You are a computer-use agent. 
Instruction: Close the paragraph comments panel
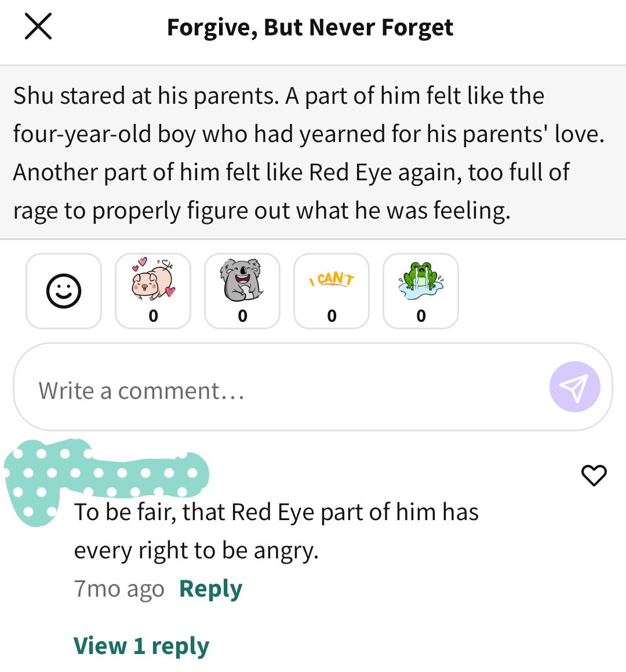pos(38,27)
